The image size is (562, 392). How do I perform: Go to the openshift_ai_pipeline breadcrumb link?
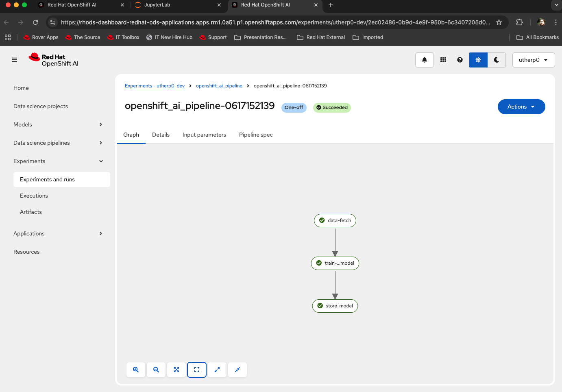click(219, 86)
